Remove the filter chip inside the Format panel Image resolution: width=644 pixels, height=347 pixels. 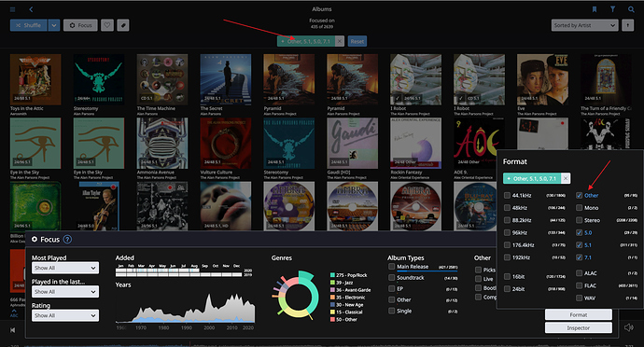coord(566,178)
